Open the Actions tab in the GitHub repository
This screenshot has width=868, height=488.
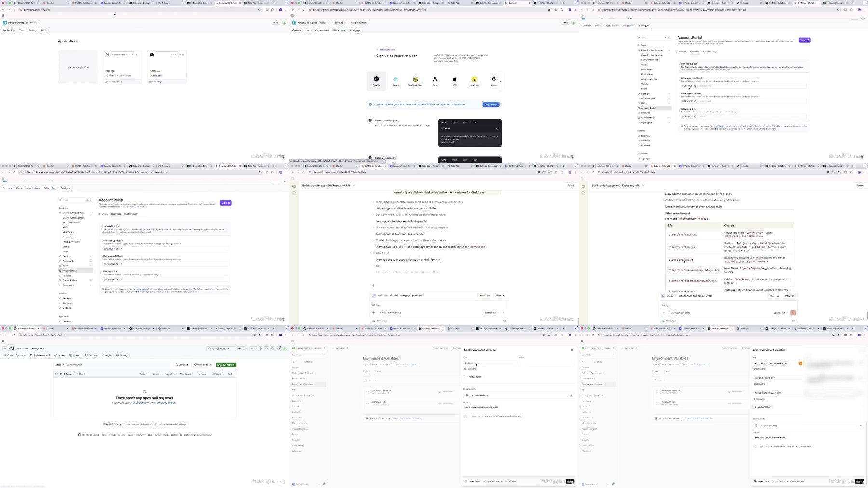(60, 355)
